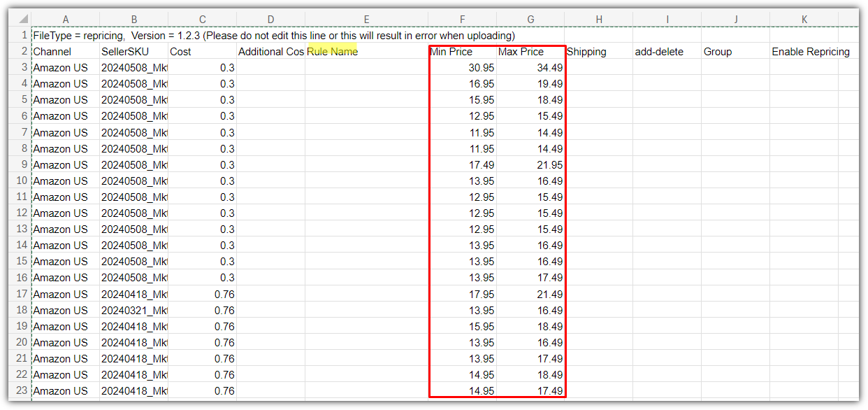The width and height of the screenshot is (868, 410).
Task: Select column D header
Action: (x=270, y=20)
